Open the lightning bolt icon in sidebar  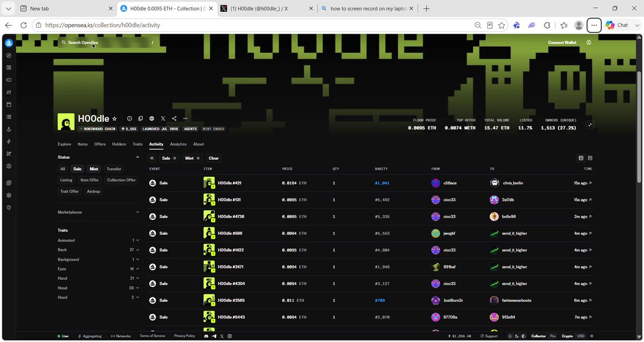pos(9,142)
